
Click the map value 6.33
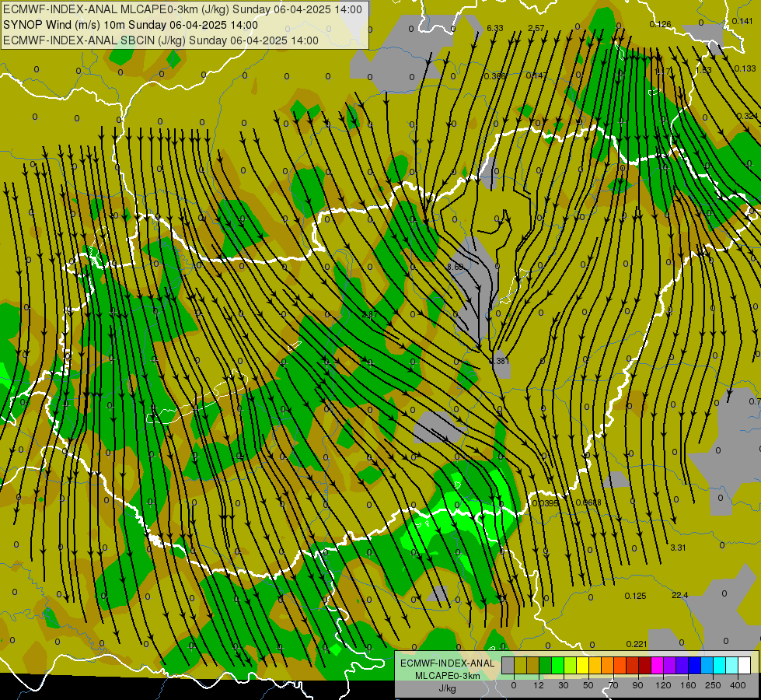coord(495,28)
